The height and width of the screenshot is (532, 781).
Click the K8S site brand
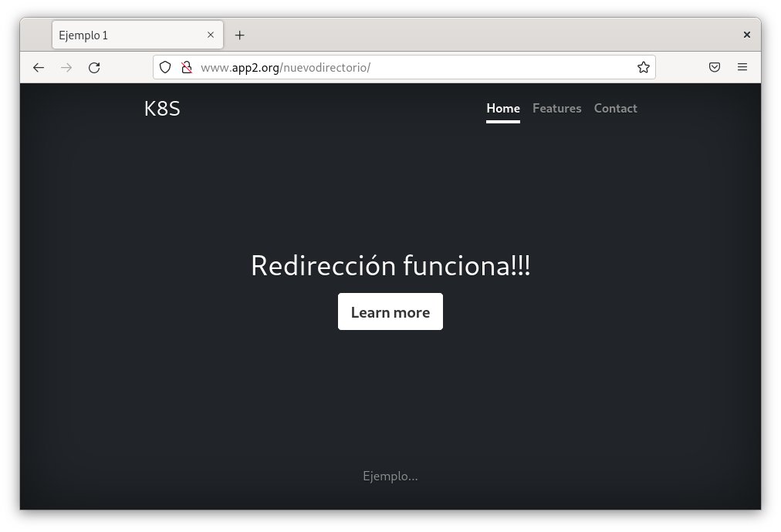162,109
